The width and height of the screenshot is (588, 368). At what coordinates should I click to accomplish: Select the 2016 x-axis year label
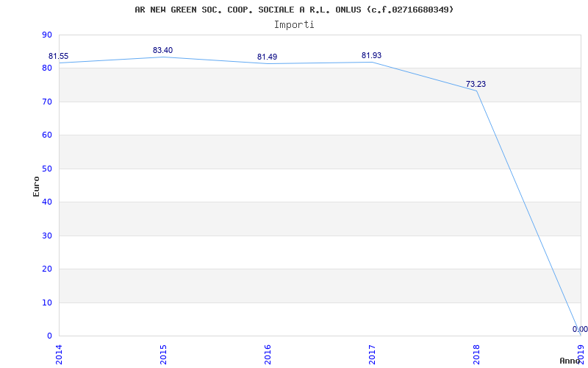pyautogui.click(x=268, y=355)
